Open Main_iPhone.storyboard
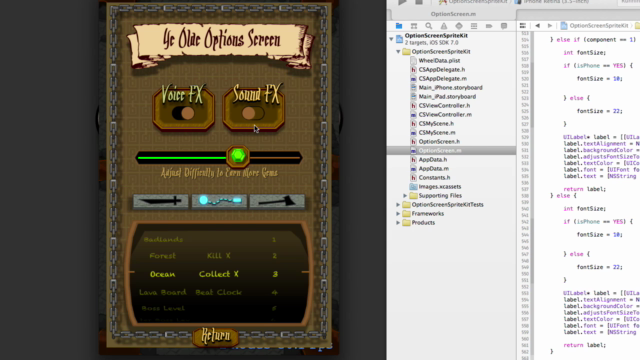 click(x=450, y=87)
